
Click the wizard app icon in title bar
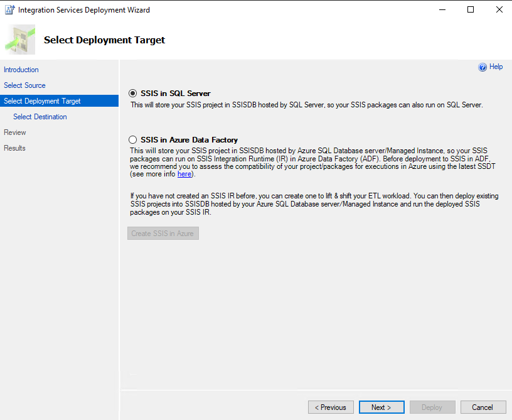pos(9,10)
